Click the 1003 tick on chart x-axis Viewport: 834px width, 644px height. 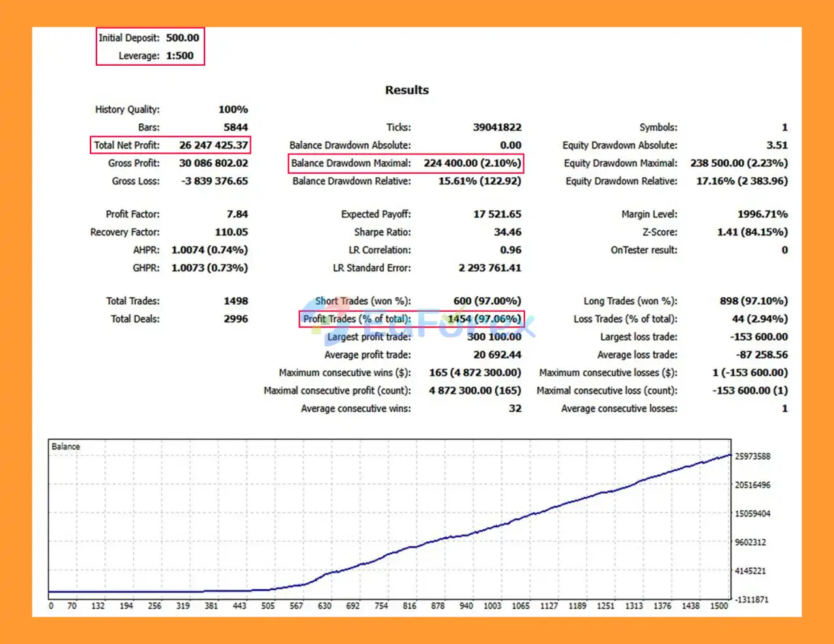pyautogui.click(x=492, y=606)
